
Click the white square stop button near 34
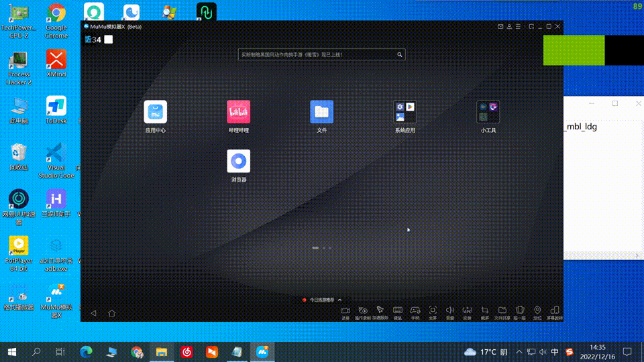pyautogui.click(x=109, y=40)
